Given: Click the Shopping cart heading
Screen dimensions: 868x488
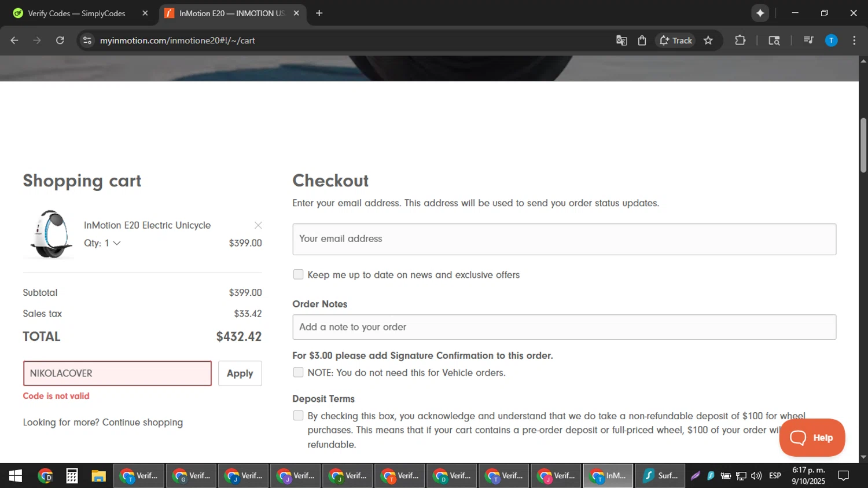Looking at the screenshot, I should click(x=82, y=181).
